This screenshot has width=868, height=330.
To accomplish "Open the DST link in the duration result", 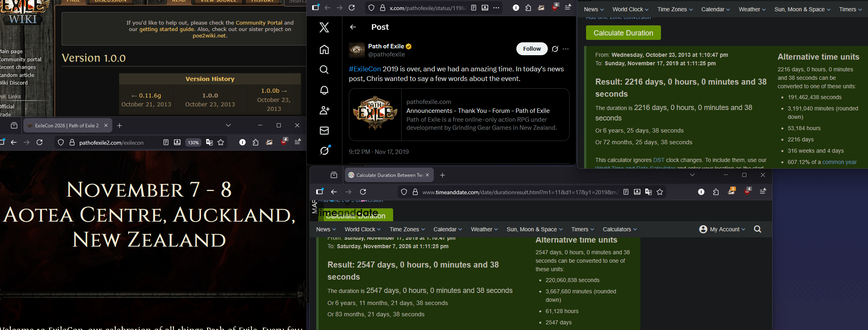I will (x=659, y=160).
